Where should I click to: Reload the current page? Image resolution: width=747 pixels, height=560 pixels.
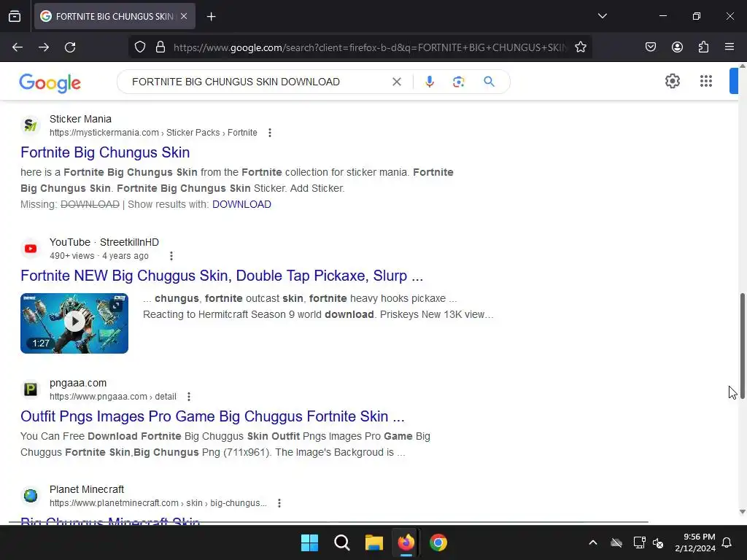70,47
